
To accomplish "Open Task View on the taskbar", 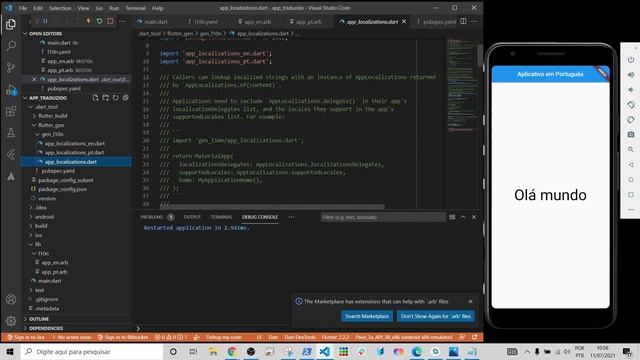I will [193, 351].
